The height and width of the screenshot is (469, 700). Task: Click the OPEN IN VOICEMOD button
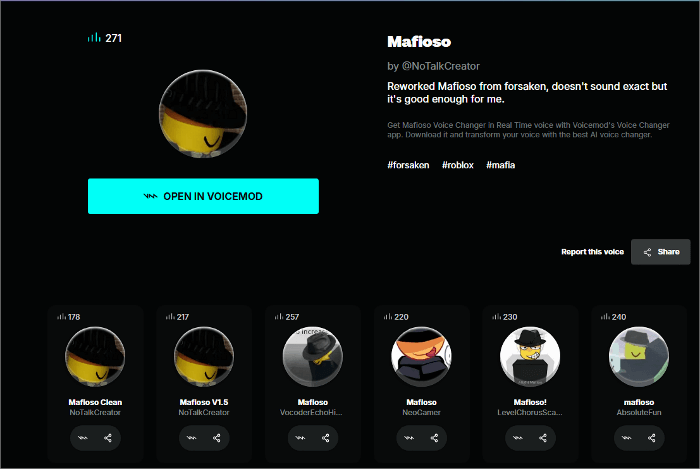tap(203, 196)
